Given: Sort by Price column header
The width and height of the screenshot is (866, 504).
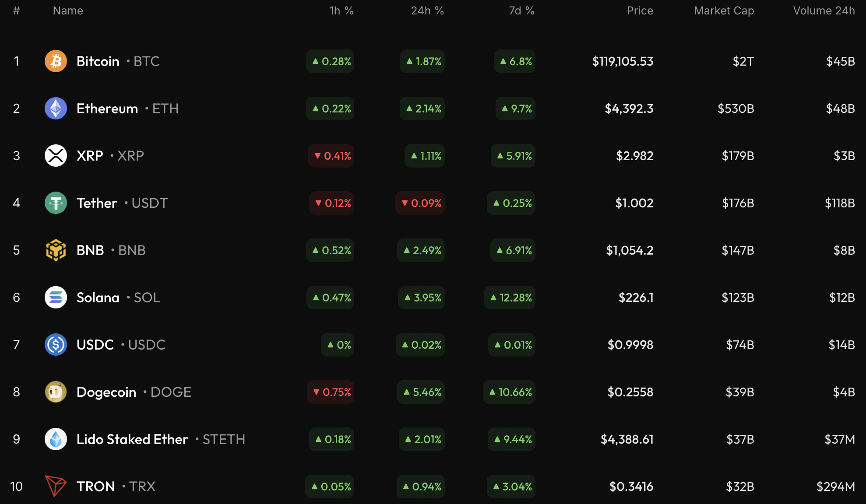Looking at the screenshot, I should (x=640, y=10).
